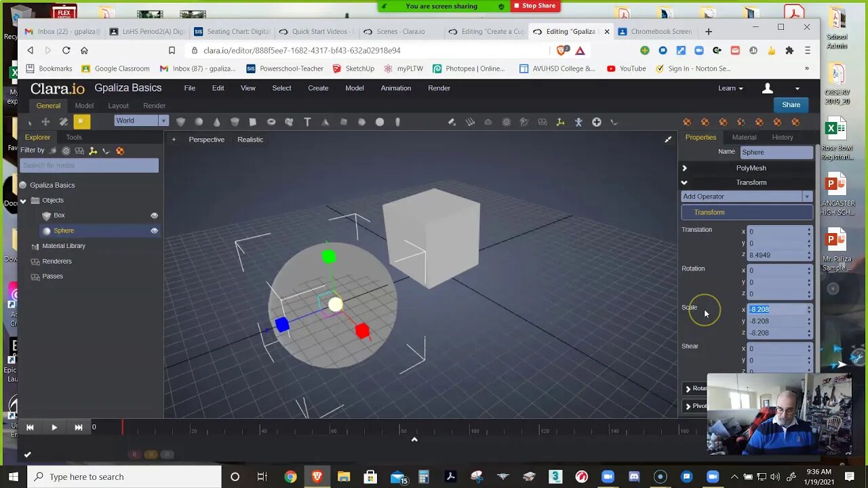This screenshot has width=868, height=488.
Task: Click the last orange checkered material sphere
Action: pos(795,122)
